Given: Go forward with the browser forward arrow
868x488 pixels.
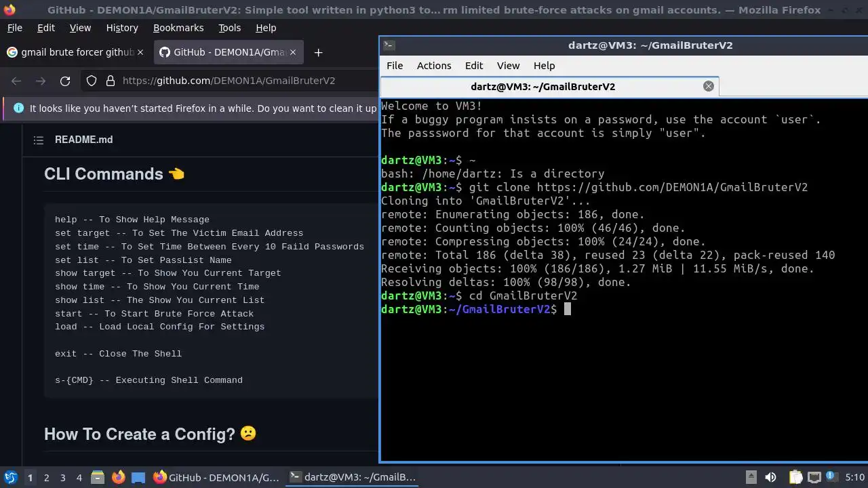Looking at the screenshot, I should (x=41, y=81).
